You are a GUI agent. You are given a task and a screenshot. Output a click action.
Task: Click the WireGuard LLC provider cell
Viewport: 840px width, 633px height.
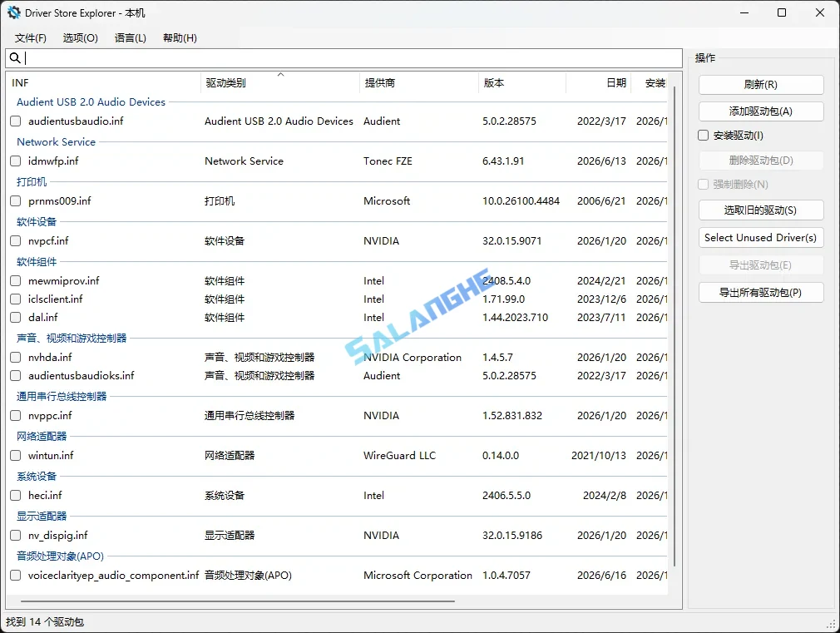(400, 456)
